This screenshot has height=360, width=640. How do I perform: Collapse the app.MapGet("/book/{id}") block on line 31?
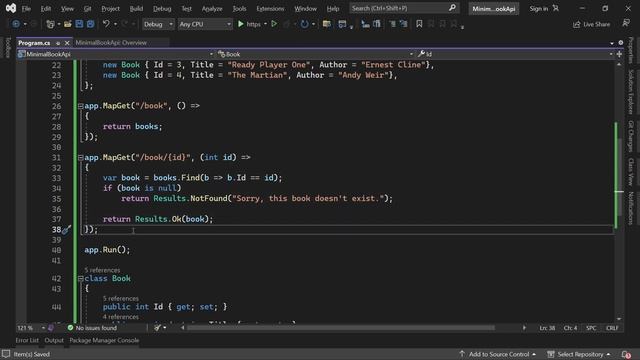[x=80, y=158]
